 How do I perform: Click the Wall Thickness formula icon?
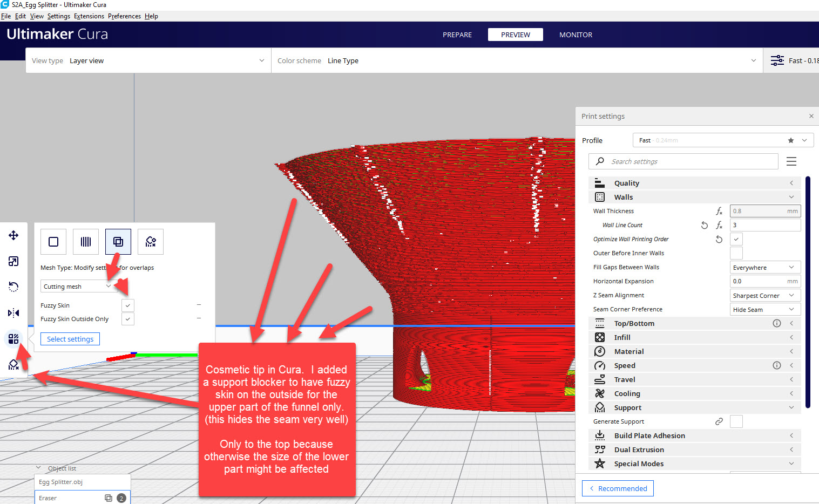(719, 211)
